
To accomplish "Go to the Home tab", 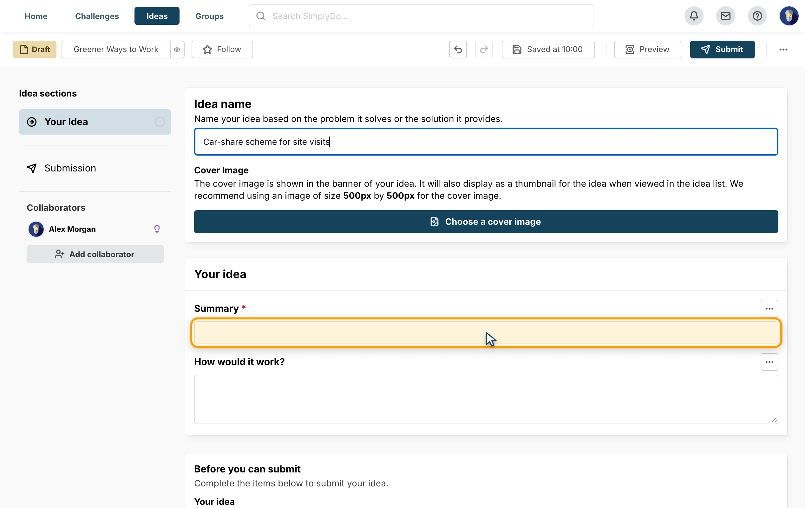I will click(x=36, y=16).
